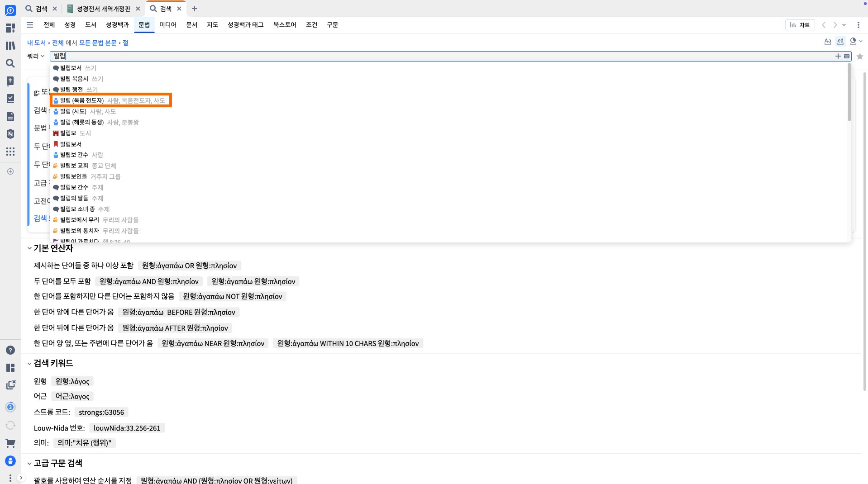Click the magnifier Search icon in the sidebar
The height and width of the screenshot is (484, 868).
(10, 63)
